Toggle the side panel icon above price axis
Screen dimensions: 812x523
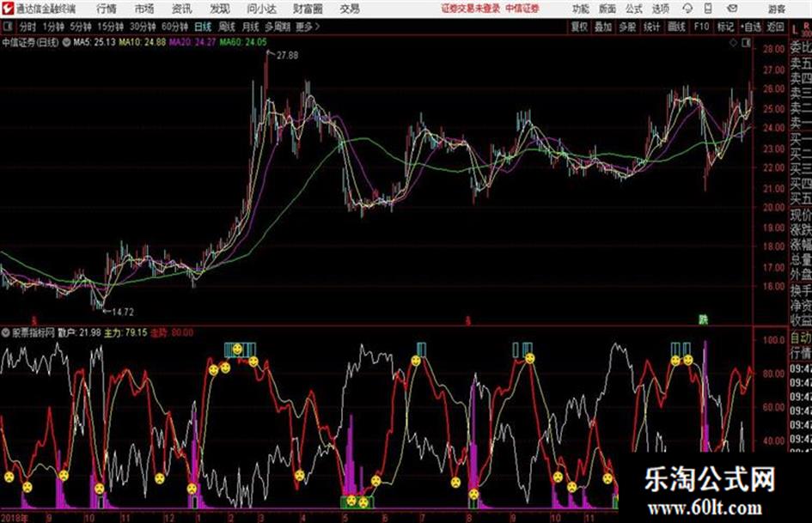(746, 43)
